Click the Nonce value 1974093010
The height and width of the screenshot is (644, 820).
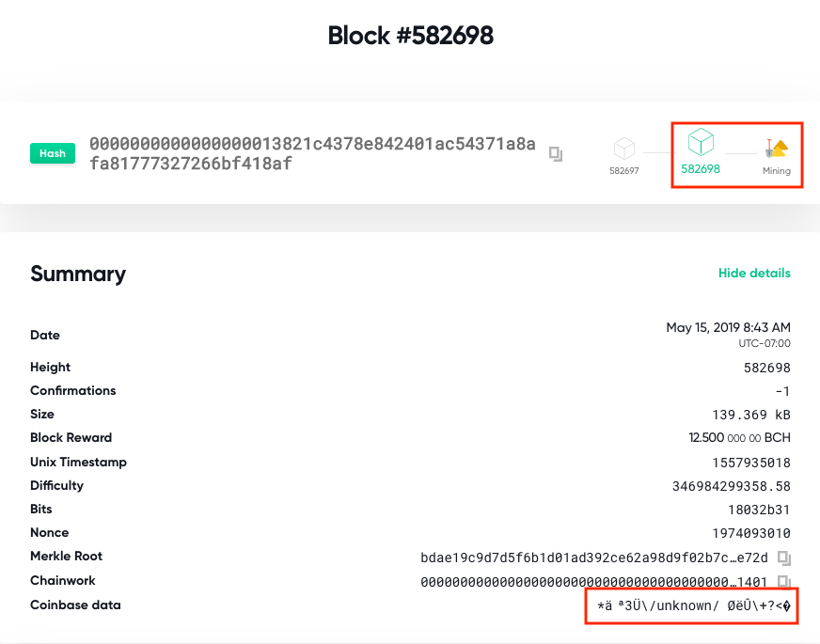pos(750,533)
